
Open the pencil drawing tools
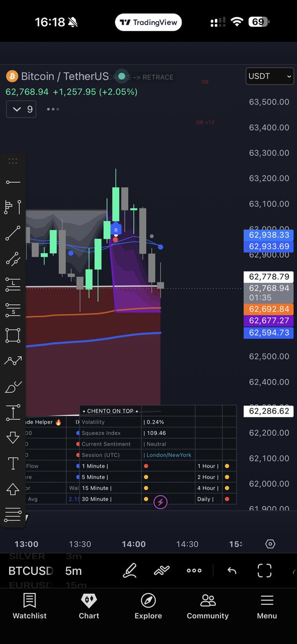(129, 570)
